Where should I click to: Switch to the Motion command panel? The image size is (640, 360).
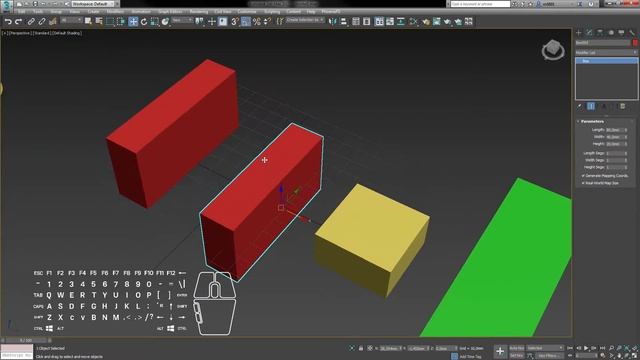tap(611, 33)
